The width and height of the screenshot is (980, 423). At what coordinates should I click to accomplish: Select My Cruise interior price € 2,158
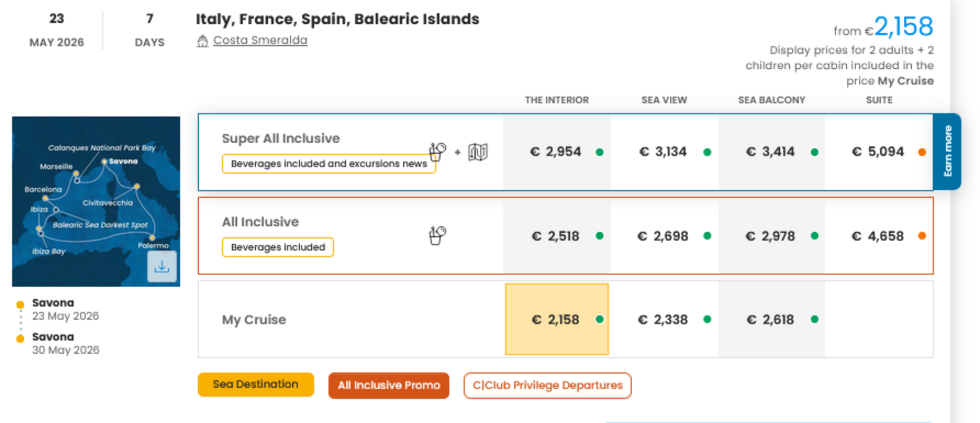tap(556, 319)
